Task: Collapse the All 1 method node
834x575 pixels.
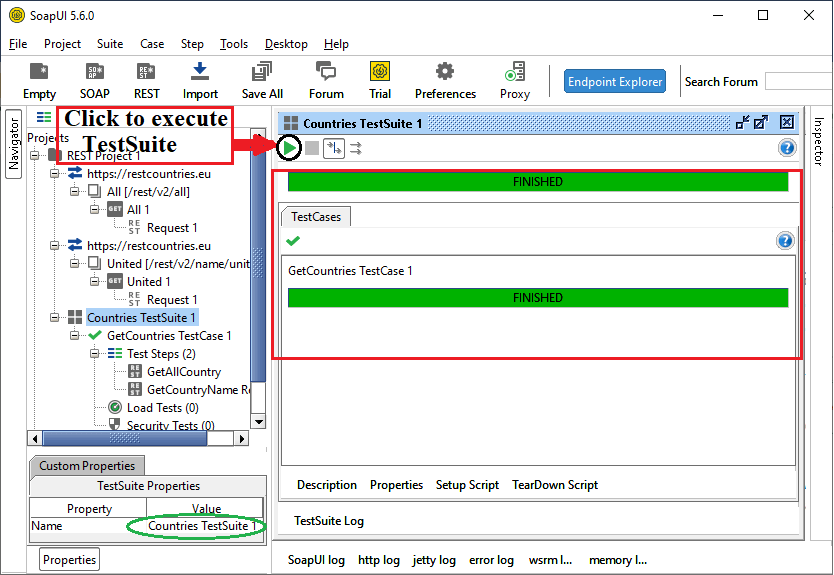Action: click(95, 210)
